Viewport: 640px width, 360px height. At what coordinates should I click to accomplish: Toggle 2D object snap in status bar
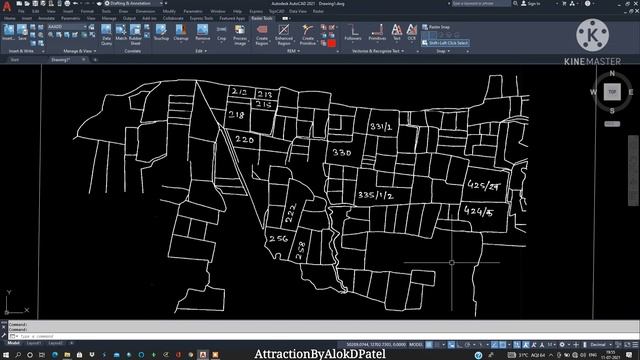click(503, 345)
